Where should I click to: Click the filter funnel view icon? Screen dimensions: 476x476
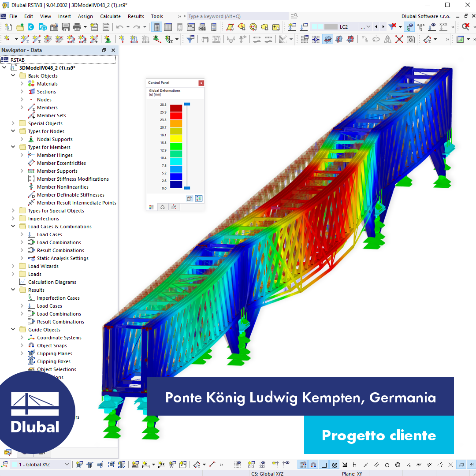(190, 39)
